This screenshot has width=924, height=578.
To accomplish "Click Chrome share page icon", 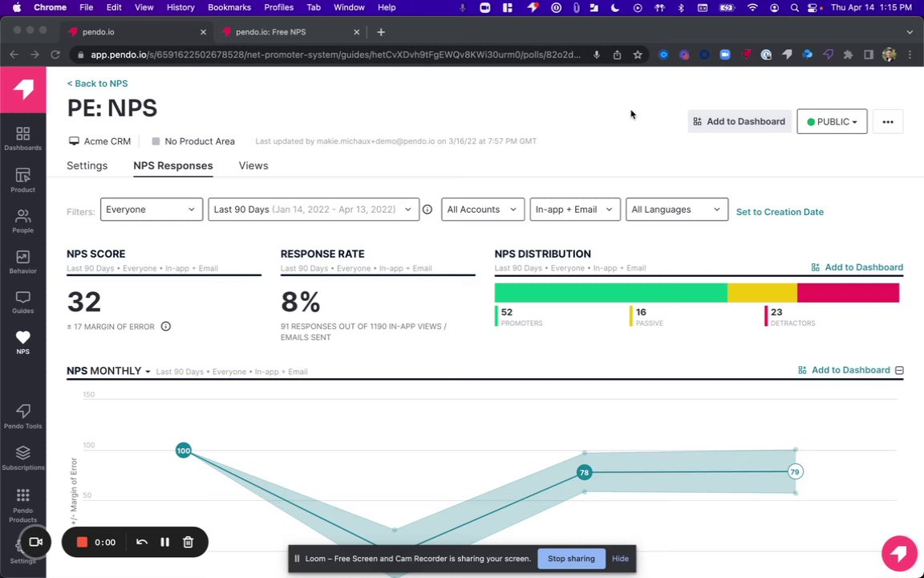I will [617, 55].
